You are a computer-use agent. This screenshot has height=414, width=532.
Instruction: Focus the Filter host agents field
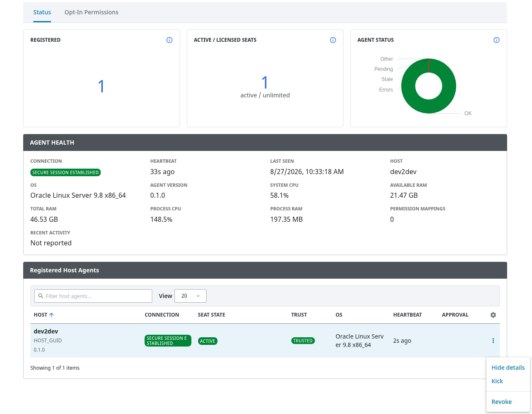[93, 296]
